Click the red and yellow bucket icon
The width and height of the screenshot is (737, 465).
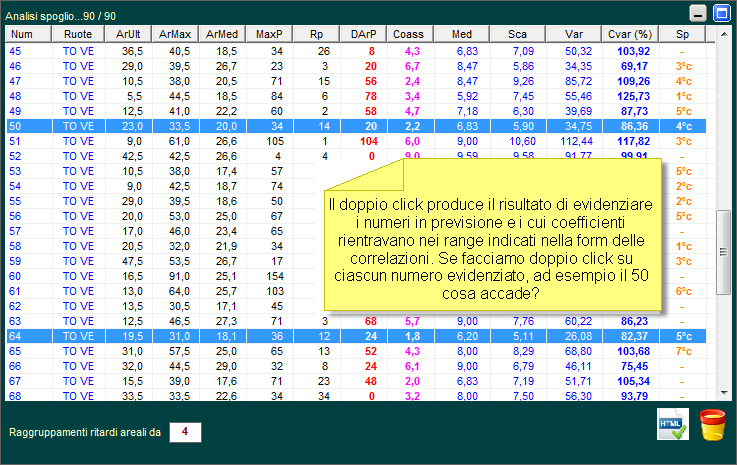(x=713, y=425)
